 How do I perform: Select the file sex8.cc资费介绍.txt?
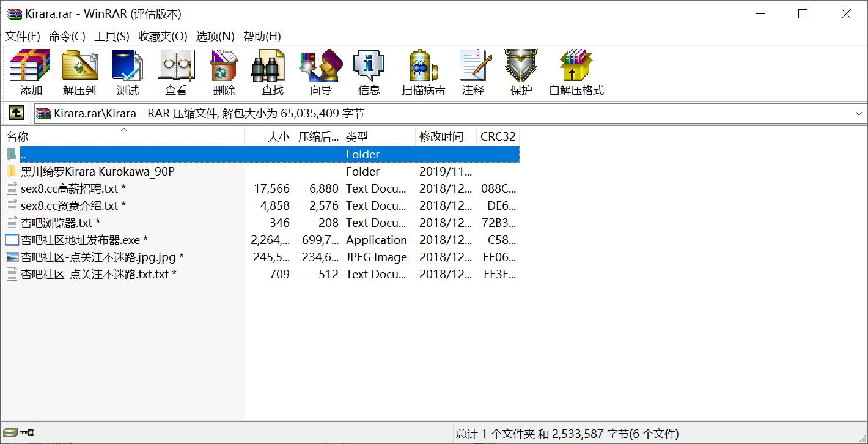pyautogui.click(x=73, y=205)
